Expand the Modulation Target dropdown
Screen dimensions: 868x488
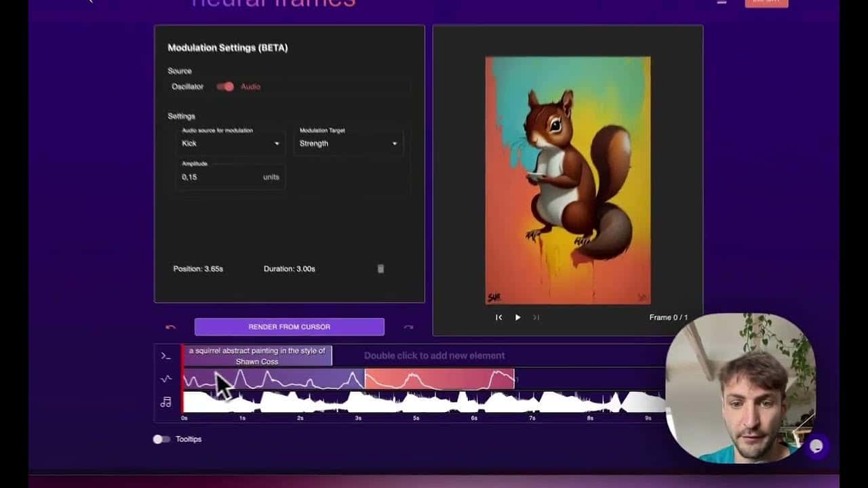click(x=349, y=144)
